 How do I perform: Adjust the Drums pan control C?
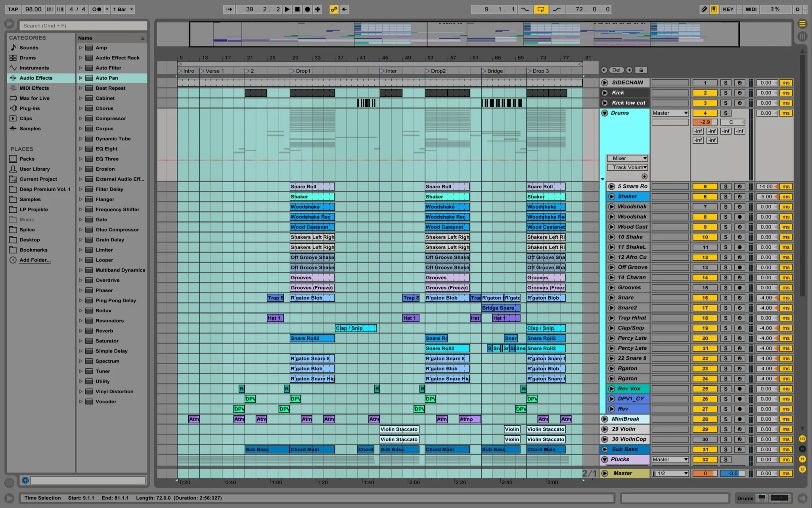coord(732,122)
